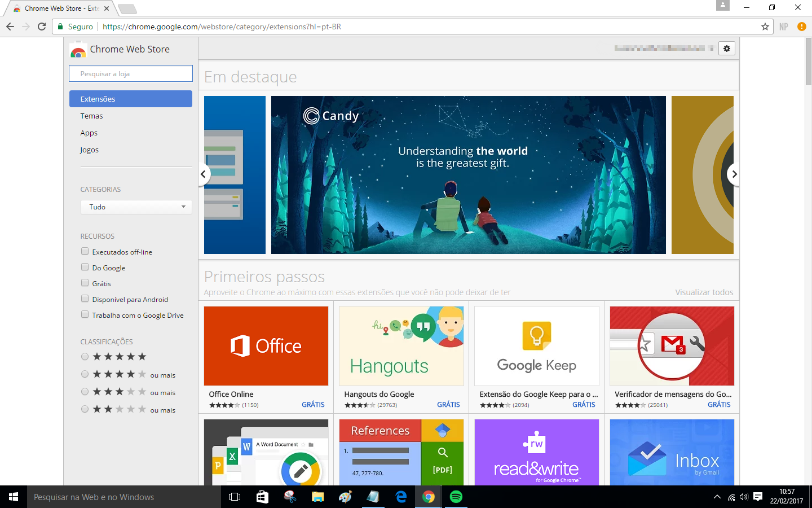The image size is (812, 508).
Task: Check Trabalha com o Google Drive filter
Action: [x=85, y=314]
